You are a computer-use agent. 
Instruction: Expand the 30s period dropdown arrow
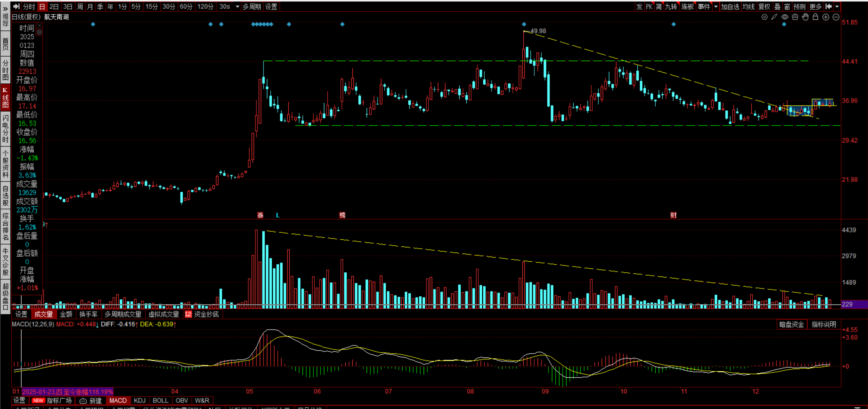click(x=237, y=6)
